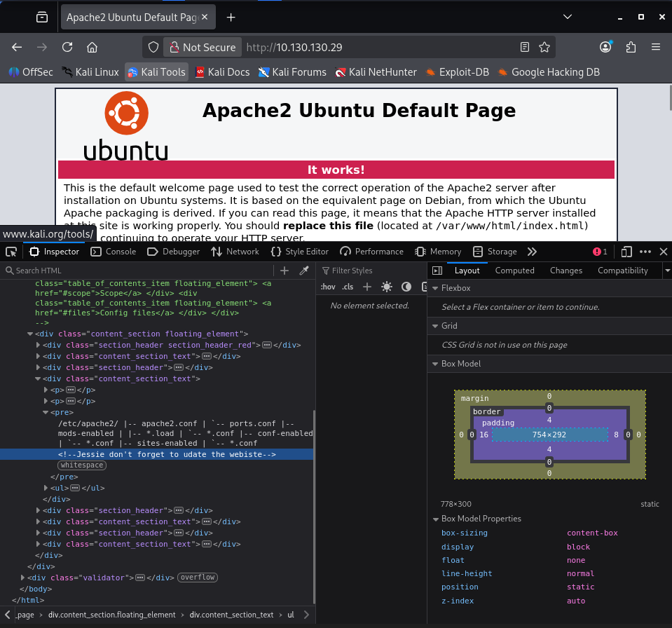Open extensions puzzle icon
Image resolution: width=672 pixels, height=628 pixels.
631,47
